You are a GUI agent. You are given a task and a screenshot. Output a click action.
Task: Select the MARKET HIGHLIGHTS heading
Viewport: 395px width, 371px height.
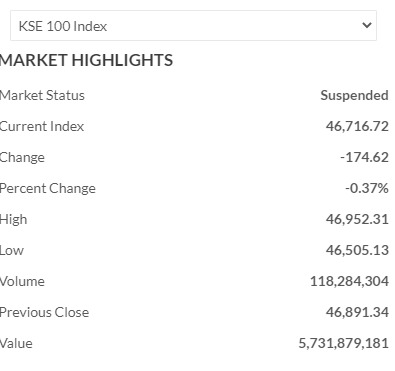pyautogui.click(x=86, y=60)
